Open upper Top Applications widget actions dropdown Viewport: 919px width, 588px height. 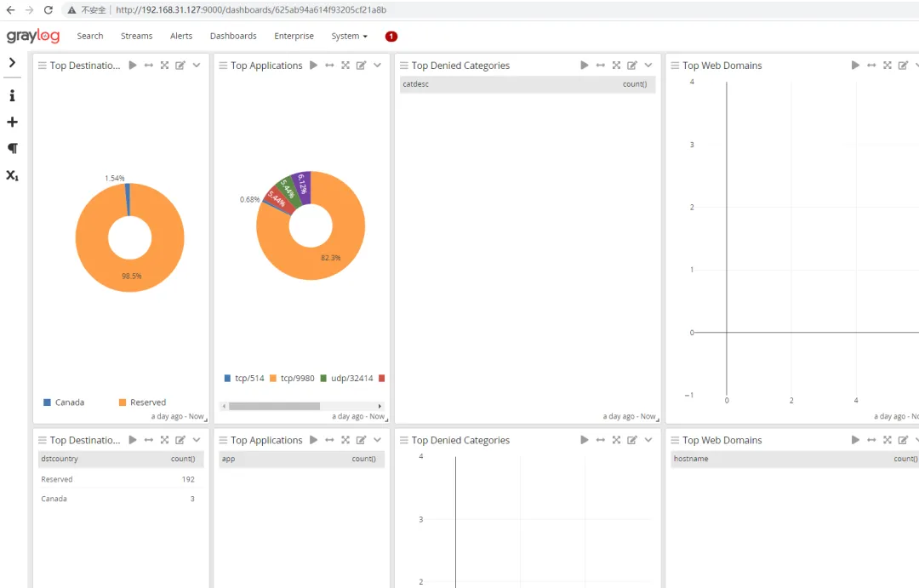point(378,65)
